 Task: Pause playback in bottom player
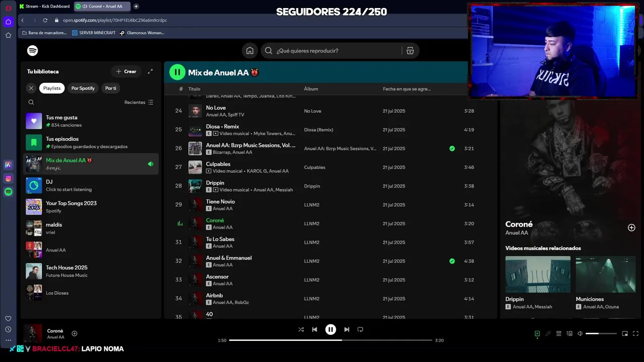pyautogui.click(x=331, y=329)
